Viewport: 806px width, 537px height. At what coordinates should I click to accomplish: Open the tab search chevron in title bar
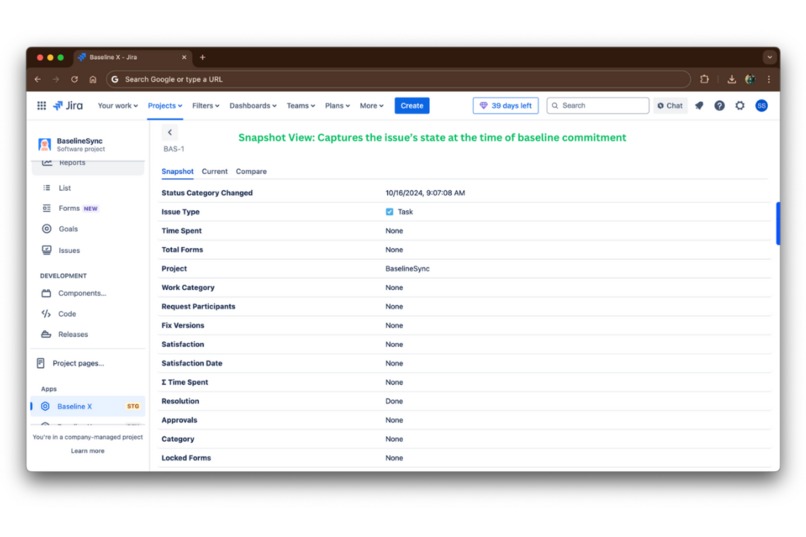pyautogui.click(x=770, y=57)
